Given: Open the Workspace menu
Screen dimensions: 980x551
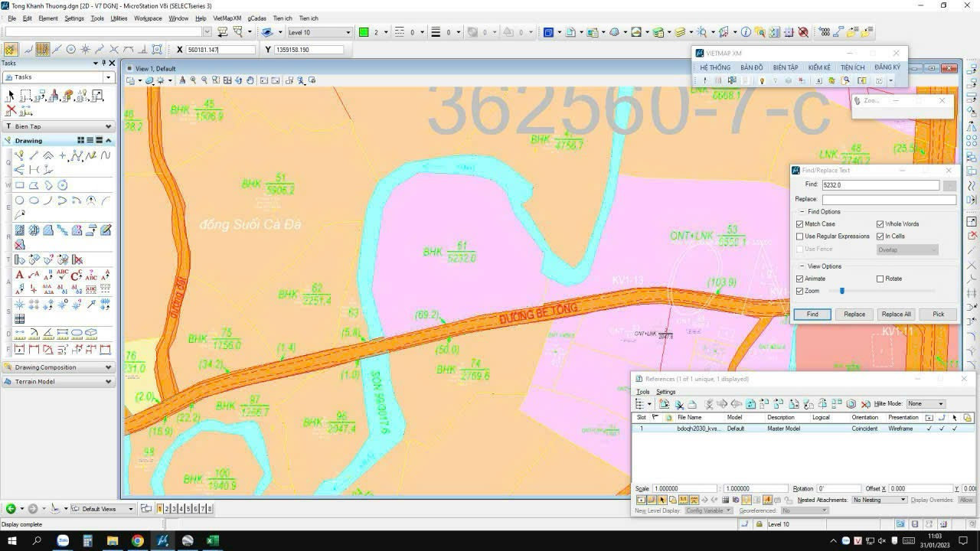Looking at the screenshot, I should 148,18.
